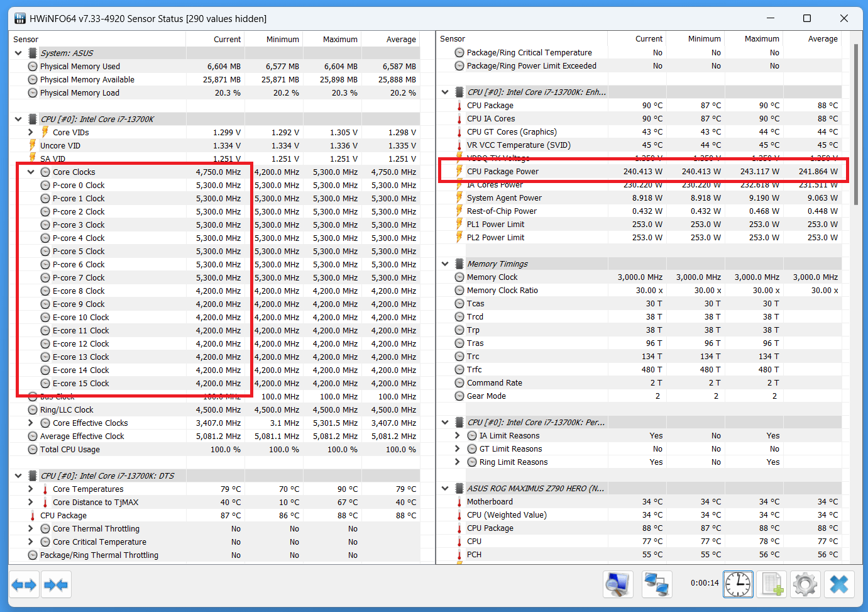This screenshot has width=868, height=612.
Task: Click the left panel's Current column header
Action: tap(215, 39)
